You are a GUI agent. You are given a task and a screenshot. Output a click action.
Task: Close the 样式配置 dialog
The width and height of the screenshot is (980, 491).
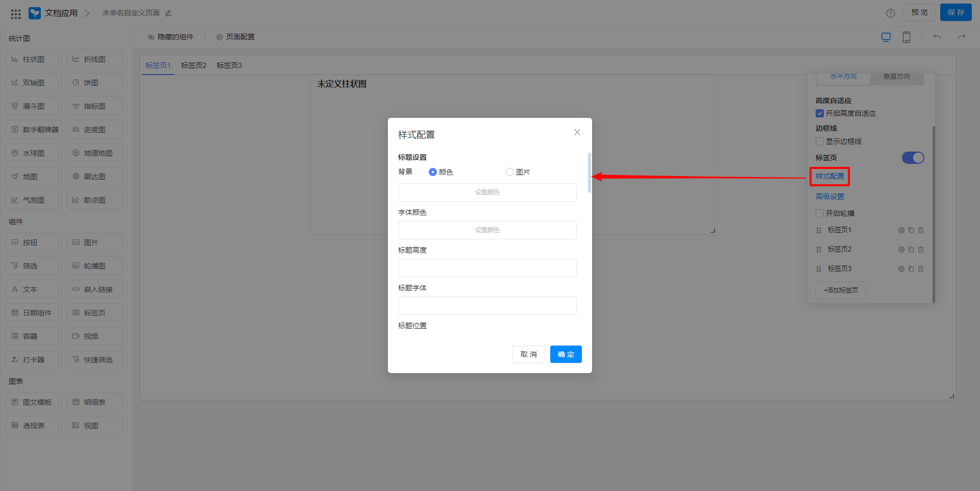(x=577, y=132)
